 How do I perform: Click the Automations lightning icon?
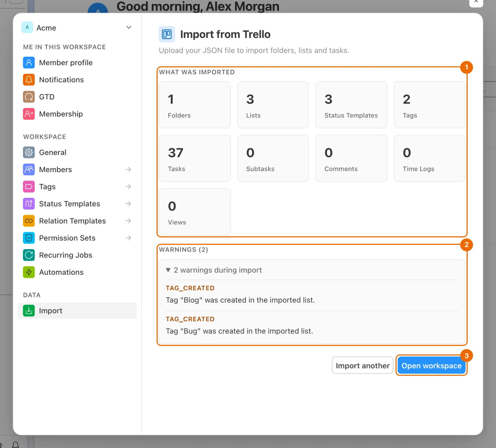coord(29,272)
